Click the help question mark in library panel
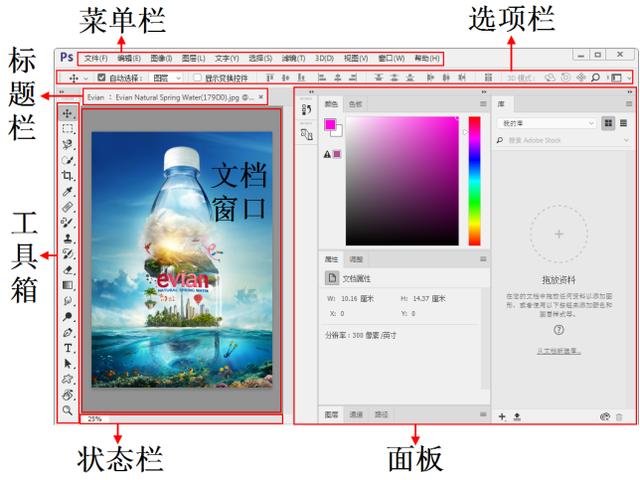This screenshot has width=640, height=480. point(559,330)
